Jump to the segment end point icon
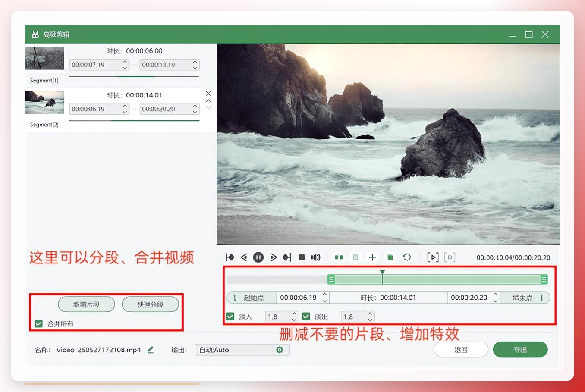Screen dimensions: 585x392 (x=287, y=257)
